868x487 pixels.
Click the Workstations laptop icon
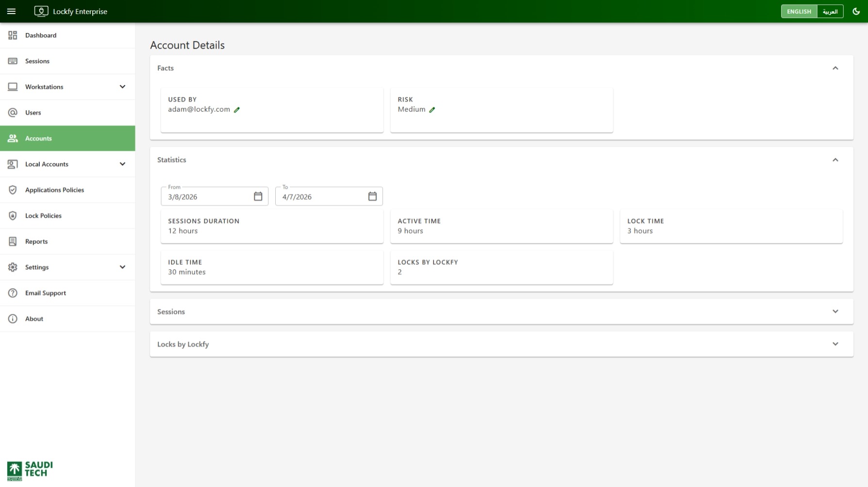point(13,87)
